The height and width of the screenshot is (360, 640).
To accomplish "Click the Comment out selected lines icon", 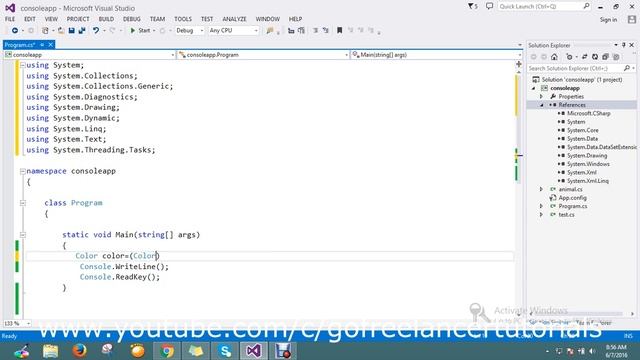I will point(316,31).
